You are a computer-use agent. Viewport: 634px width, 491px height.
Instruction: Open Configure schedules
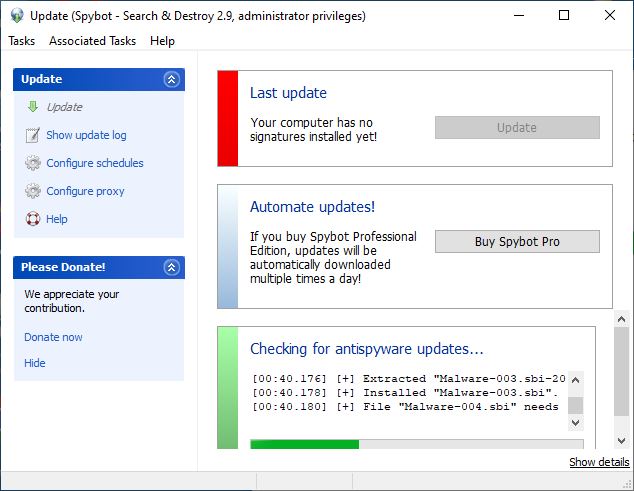click(95, 163)
